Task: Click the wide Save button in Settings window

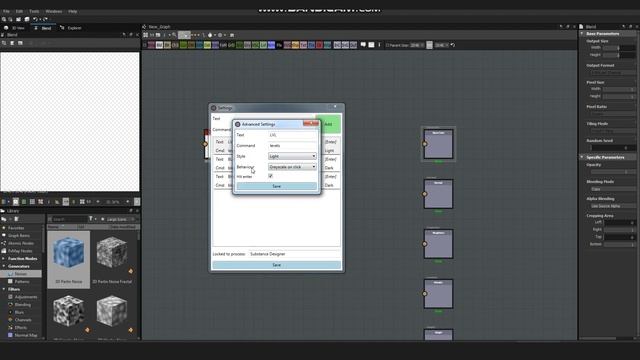Action: pyautogui.click(x=276, y=265)
